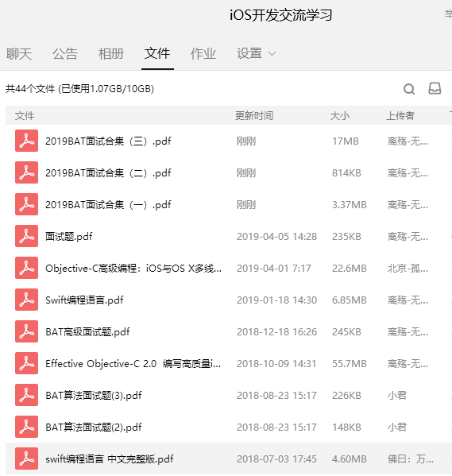Click PDF icon of BAT算法面试题(2).pdf
This screenshot has height=476, width=452.
[x=27, y=427]
